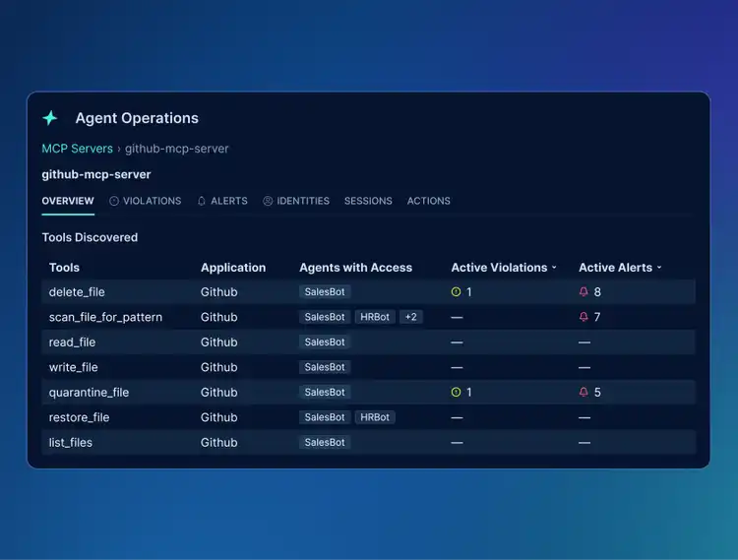Click SalesBot tag in restore_file row
This screenshot has height=560, width=738.
325,417
